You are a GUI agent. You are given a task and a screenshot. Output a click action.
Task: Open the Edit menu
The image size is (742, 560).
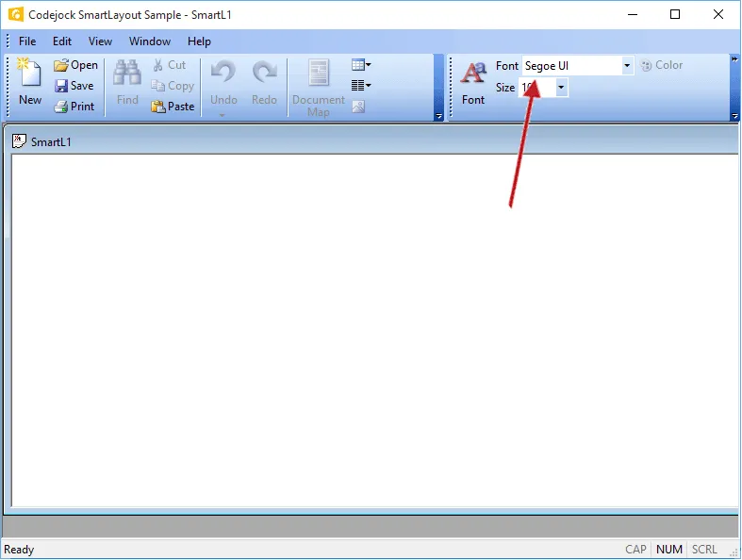click(62, 41)
